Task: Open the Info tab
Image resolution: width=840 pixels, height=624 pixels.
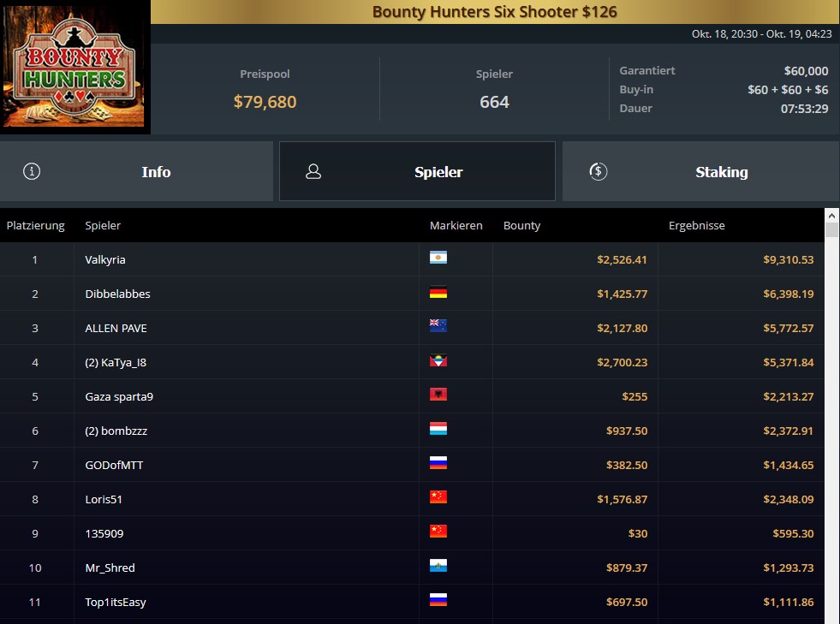Action: tap(137, 171)
